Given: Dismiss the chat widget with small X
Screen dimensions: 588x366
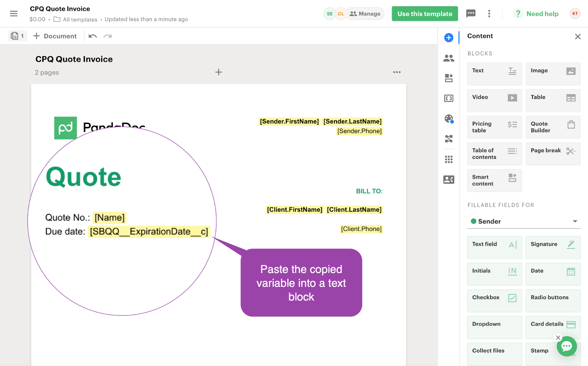Looking at the screenshot, I should [x=558, y=337].
